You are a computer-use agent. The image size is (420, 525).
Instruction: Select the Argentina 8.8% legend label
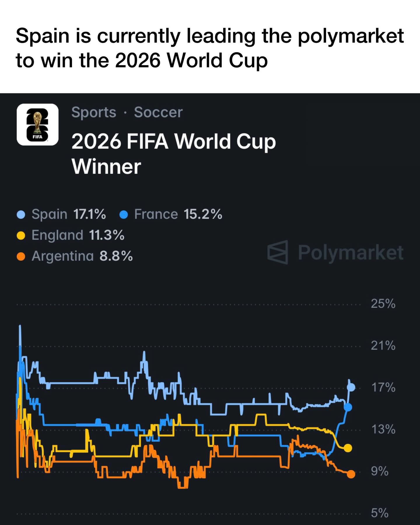coord(82,256)
